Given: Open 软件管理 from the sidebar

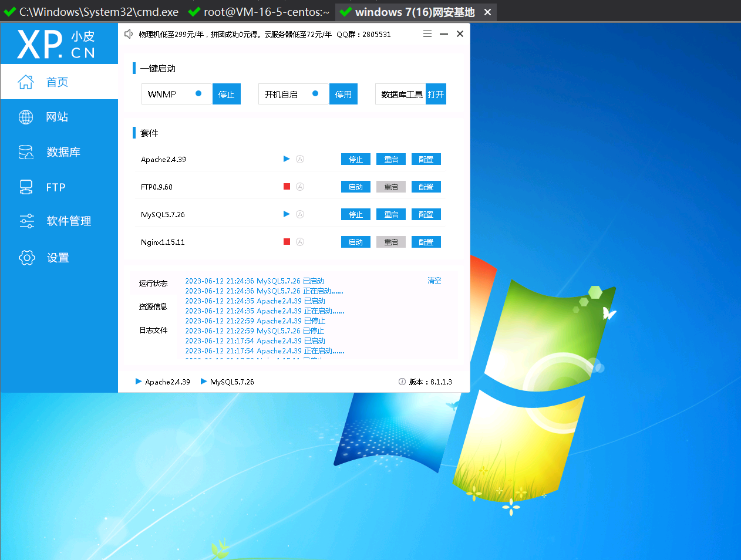Looking at the screenshot, I should (68, 221).
